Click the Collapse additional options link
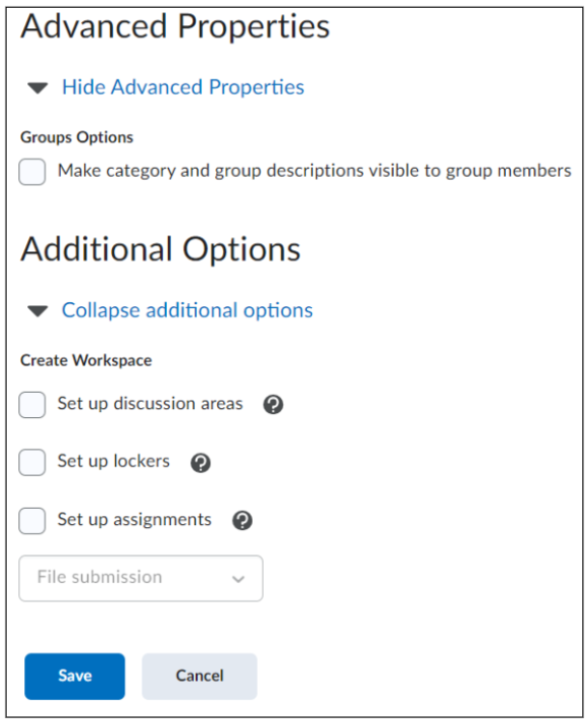Screen dimensions: 588x724 pos(187,310)
